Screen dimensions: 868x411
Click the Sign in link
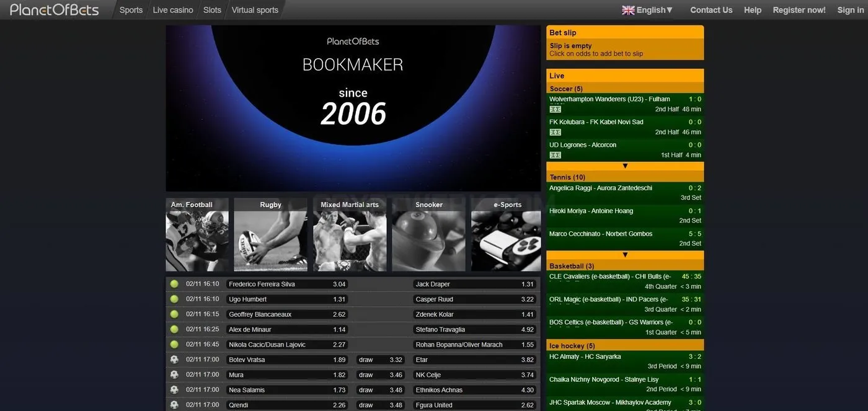(850, 10)
